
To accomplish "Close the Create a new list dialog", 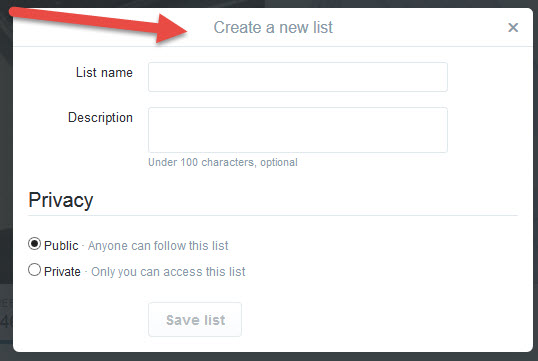I will [513, 27].
